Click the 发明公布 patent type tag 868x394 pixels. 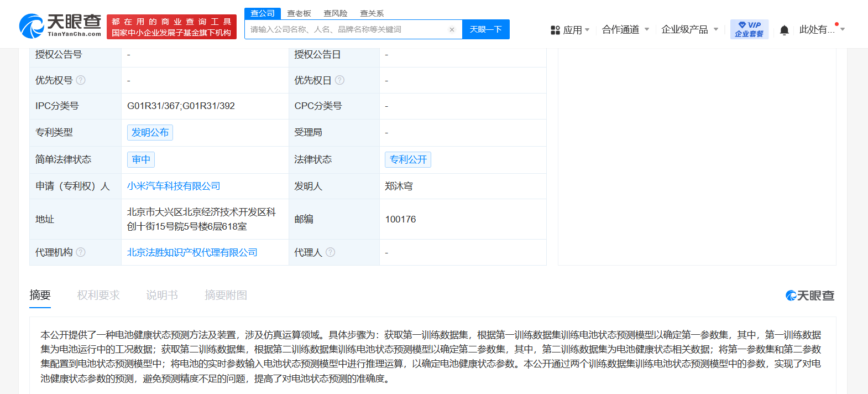click(150, 132)
